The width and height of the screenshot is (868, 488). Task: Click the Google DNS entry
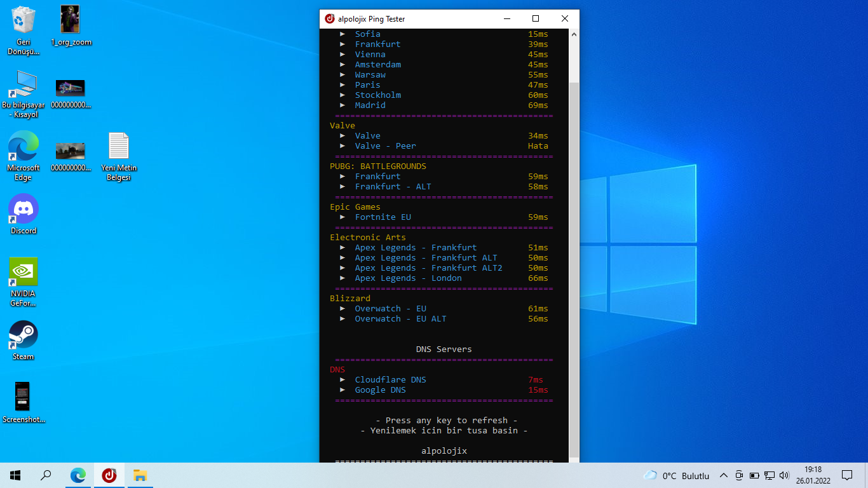click(x=444, y=390)
